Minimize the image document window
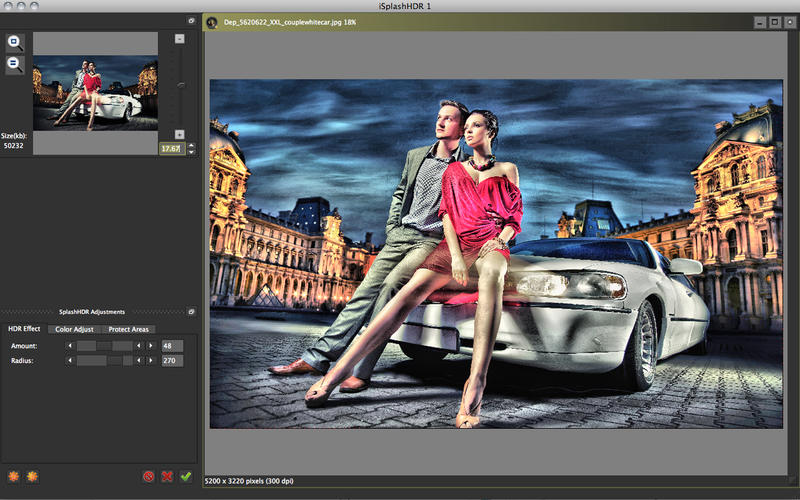Viewport: 800px width, 500px height. coord(760,22)
